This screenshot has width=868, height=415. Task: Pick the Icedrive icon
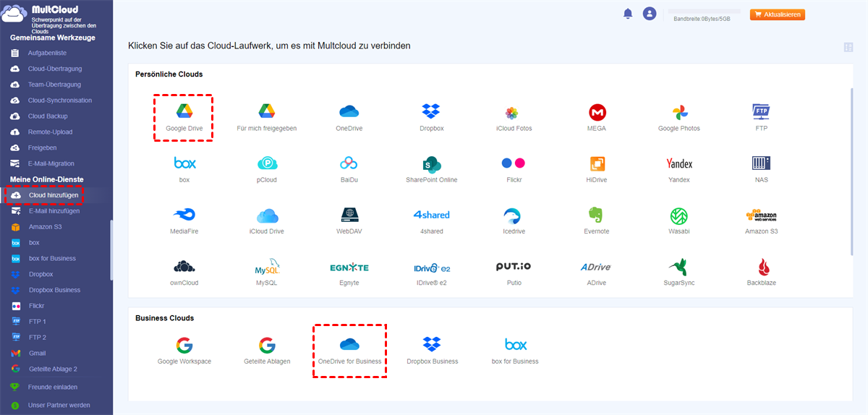coord(513,215)
